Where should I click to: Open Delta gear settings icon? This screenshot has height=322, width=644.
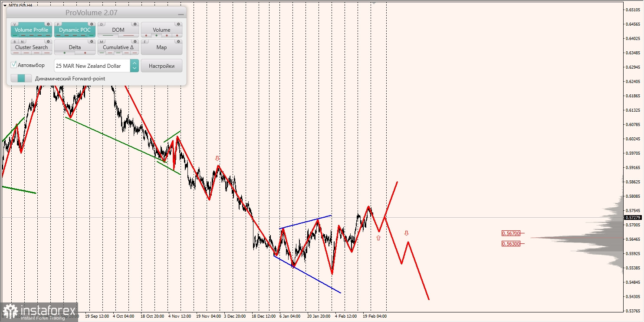click(x=92, y=42)
